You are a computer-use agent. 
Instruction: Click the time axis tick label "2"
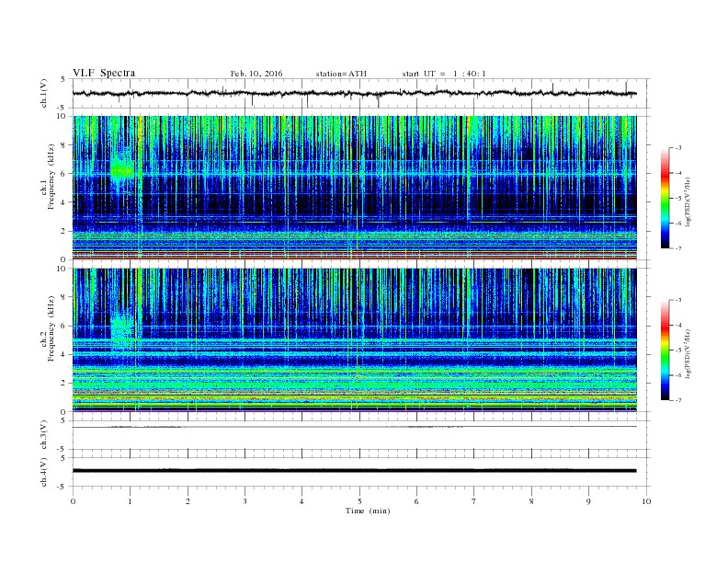[x=188, y=501]
